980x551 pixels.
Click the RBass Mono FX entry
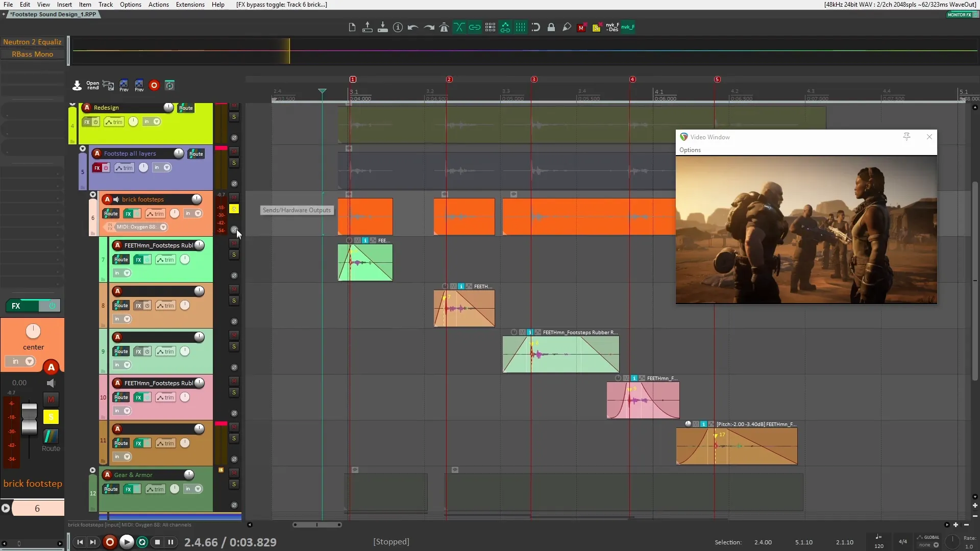[x=32, y=54]
